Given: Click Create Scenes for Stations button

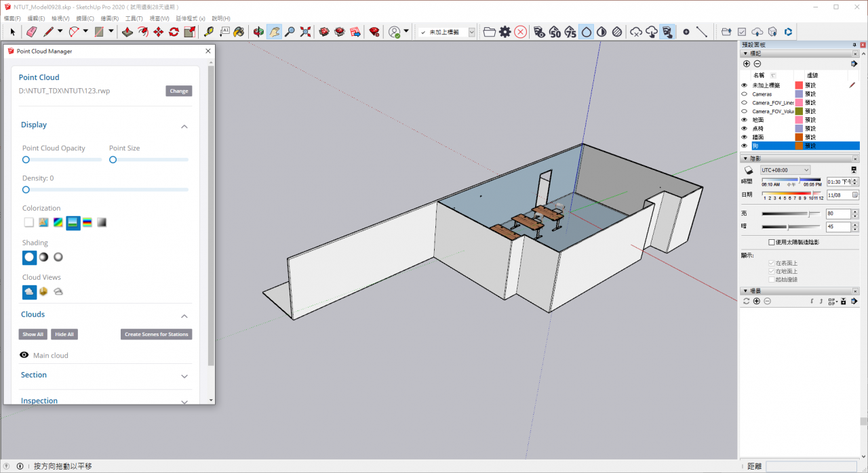Looking at the screenshot, I should pos(157,334).
